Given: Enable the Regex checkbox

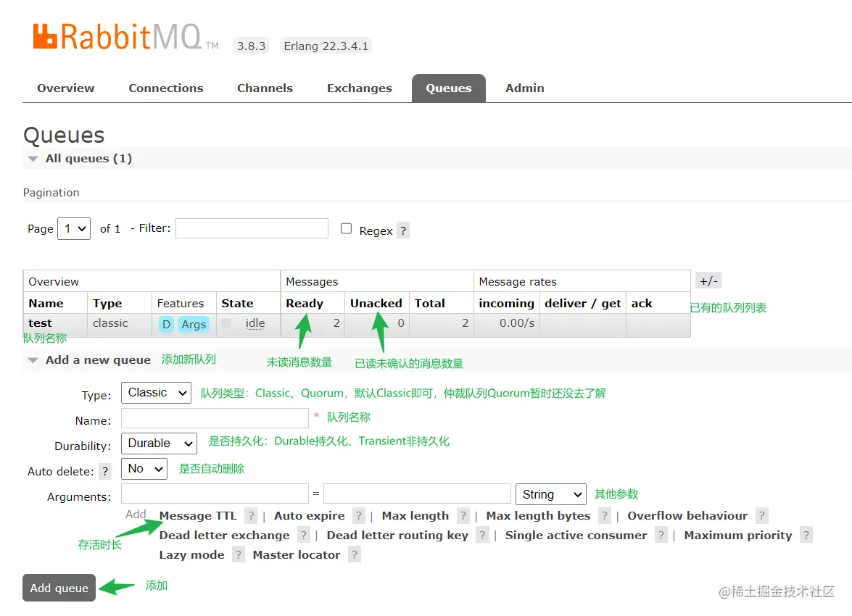Looking at the screenshot, I should click(346, 229).
